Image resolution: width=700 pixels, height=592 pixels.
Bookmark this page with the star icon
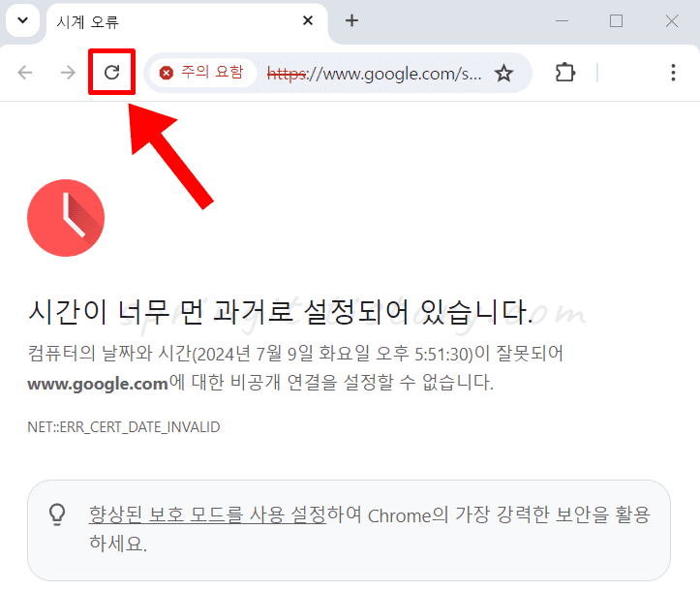click(x=504, y=73)
